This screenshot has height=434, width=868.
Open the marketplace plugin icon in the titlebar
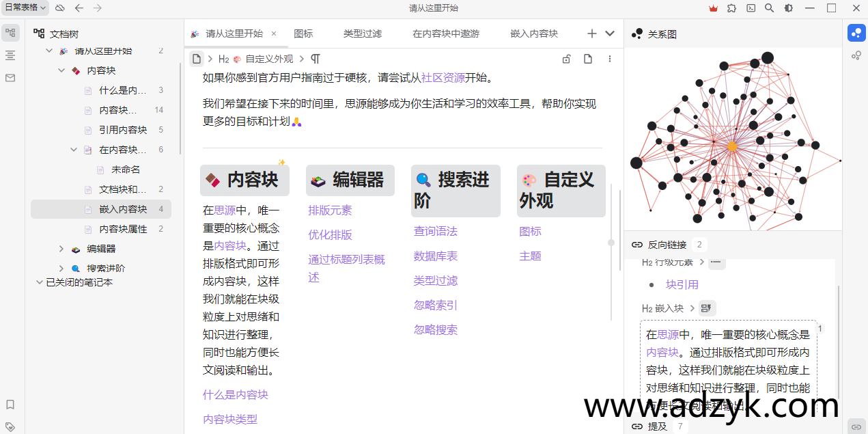732,8
